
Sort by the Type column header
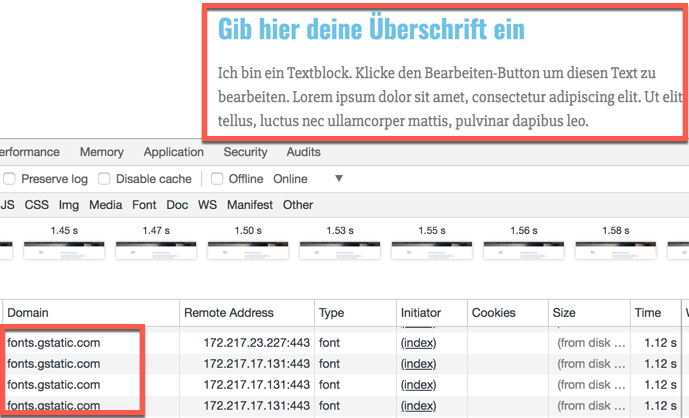click(355, 313)
